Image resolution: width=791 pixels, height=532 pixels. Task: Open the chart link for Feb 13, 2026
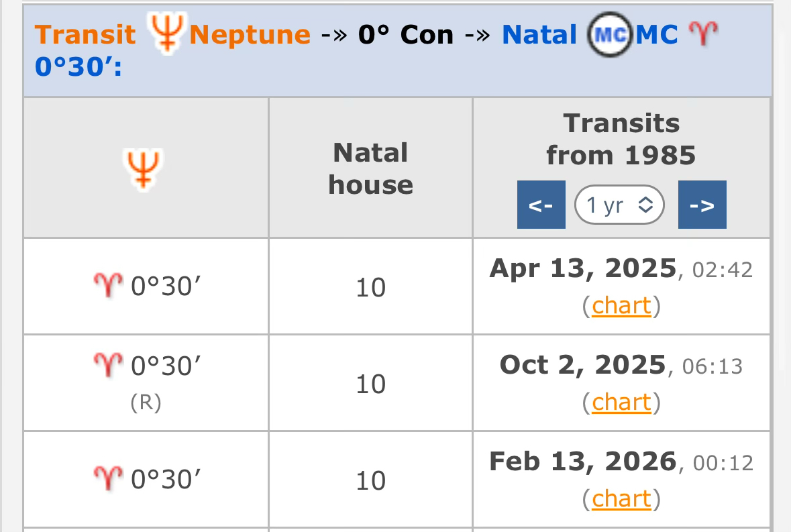(621, 499)
